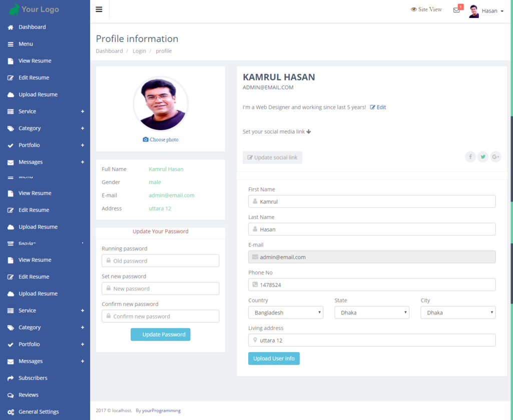Click the Update social link button
The height and width of the screenshot is (420, 513).
[272, 157]
